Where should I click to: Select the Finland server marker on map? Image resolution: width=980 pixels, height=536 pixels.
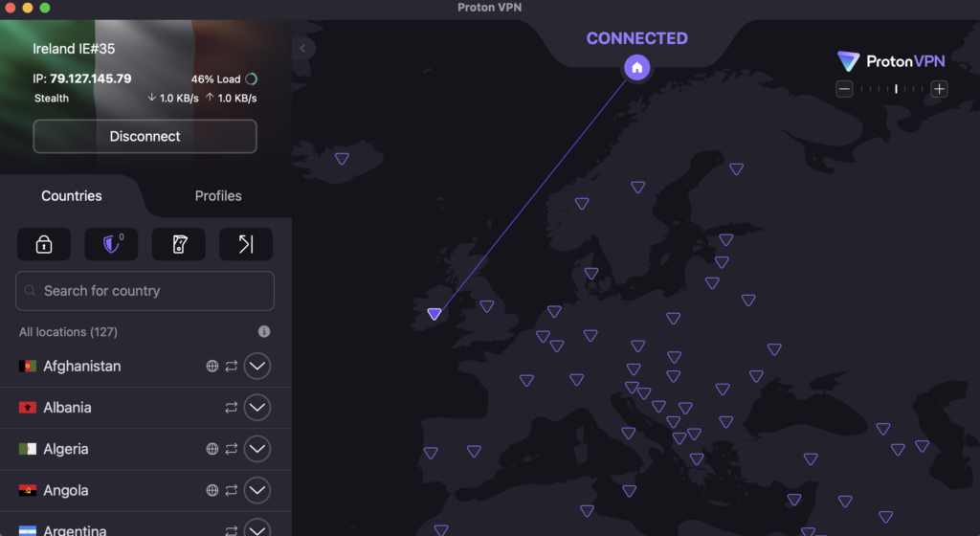point(736,168)
